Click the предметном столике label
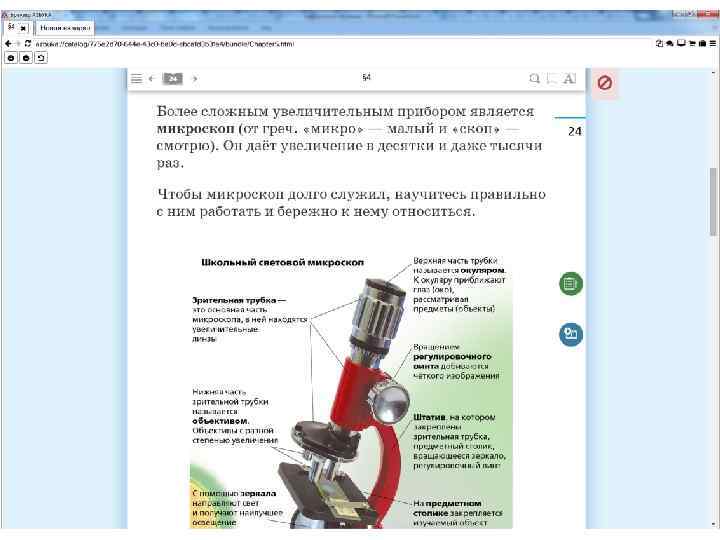 447,508
